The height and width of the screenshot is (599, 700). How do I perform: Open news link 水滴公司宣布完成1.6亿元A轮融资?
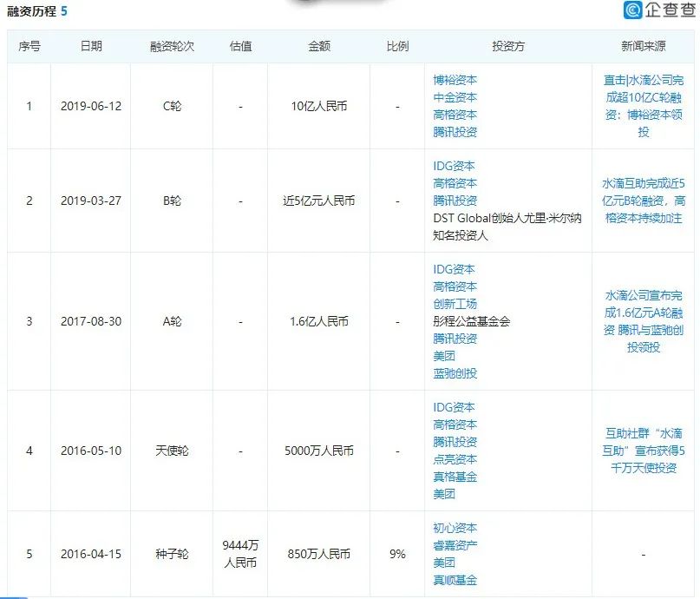pyautogui.click(x=644, y=321)
